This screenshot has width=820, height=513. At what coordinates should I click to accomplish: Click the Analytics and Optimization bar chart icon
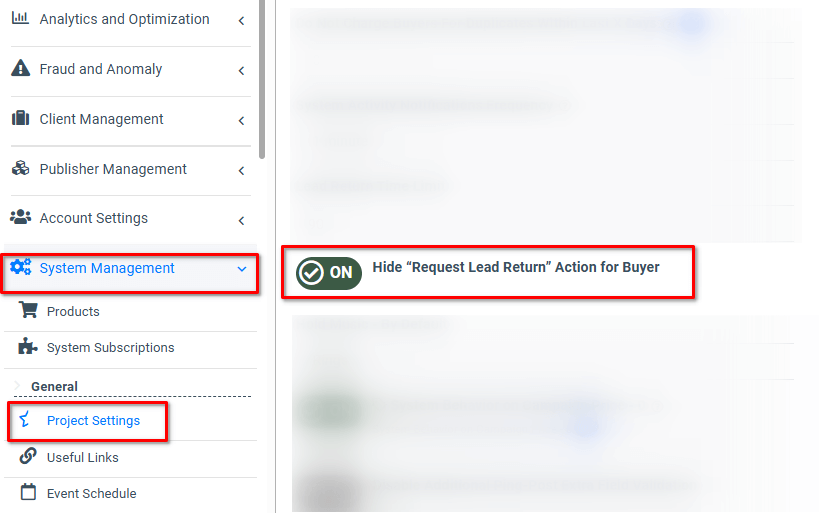click(x=20, y=18)
